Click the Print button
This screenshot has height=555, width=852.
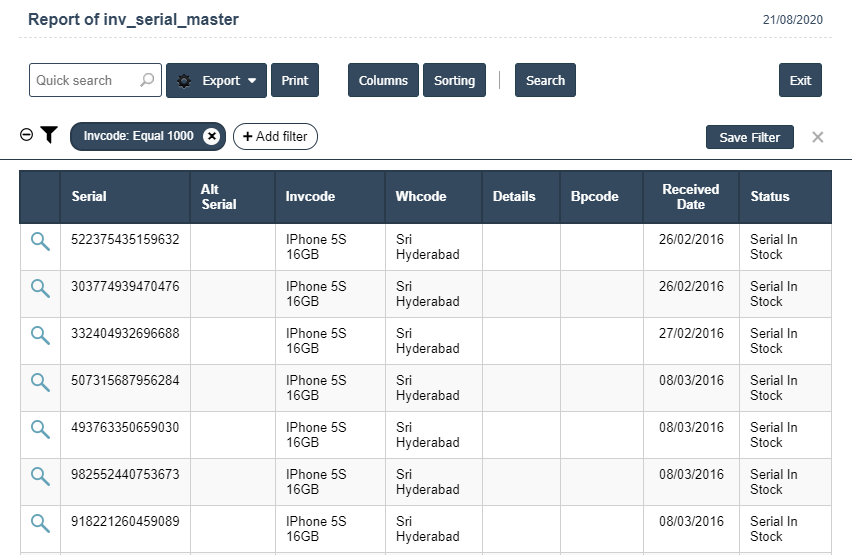pyautogui.click(x=295, y=81)
